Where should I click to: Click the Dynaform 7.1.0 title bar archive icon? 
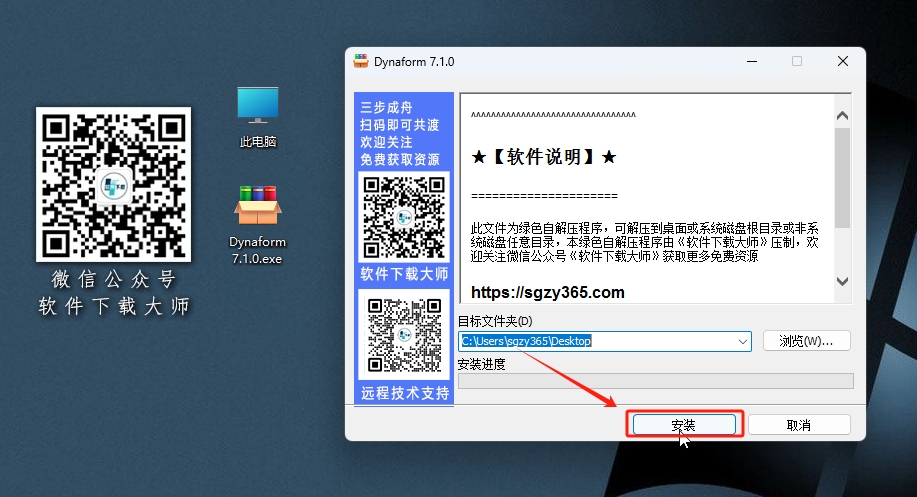tap(361, 61)
